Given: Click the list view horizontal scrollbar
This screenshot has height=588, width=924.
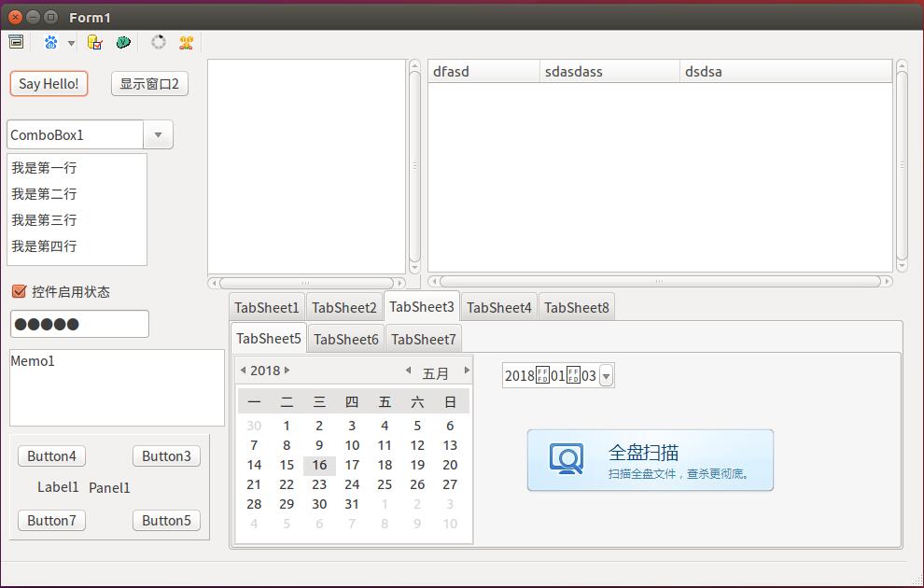Looking at the screenshot, I should click(x=659, y=281).
